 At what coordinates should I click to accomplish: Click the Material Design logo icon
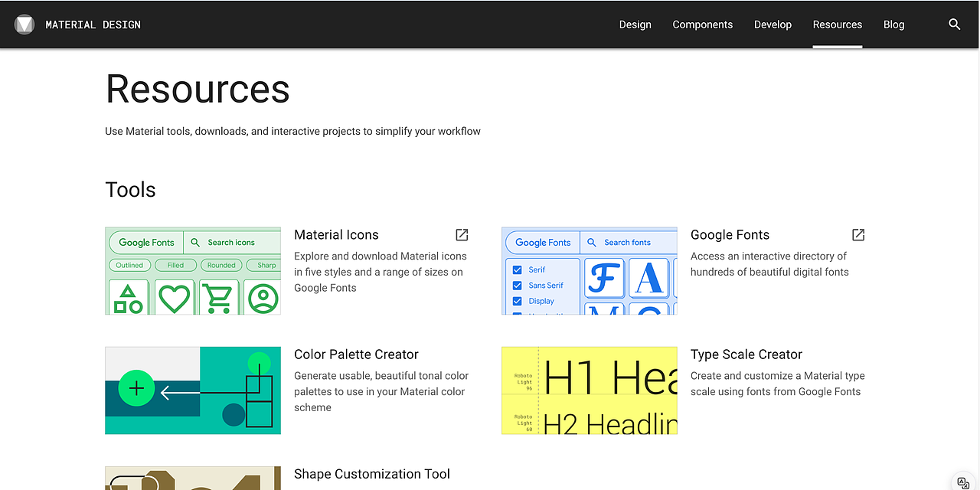click(24, 24)
